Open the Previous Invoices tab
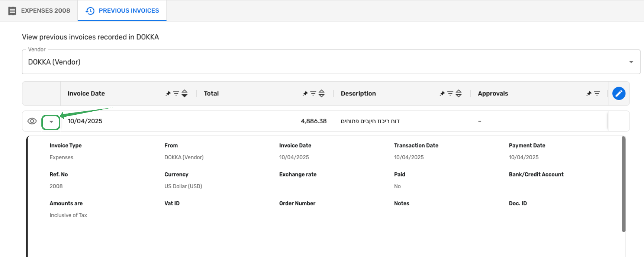 (122, 11)
